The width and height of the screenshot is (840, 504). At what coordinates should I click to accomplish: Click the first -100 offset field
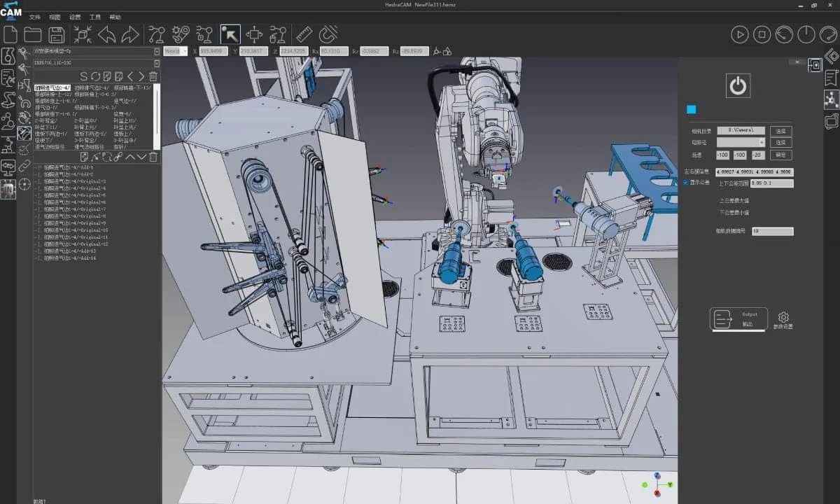722,155
